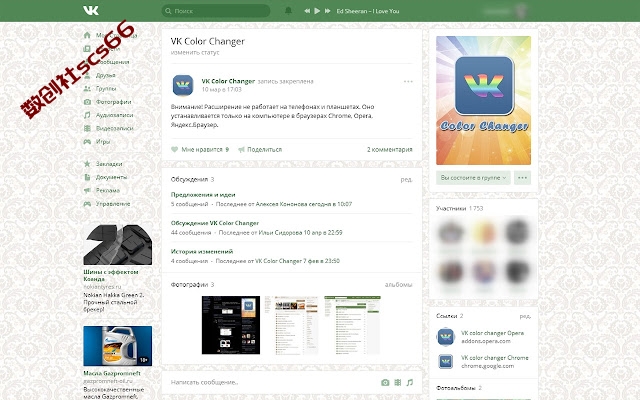640x400 pixels.
Task: Open the green theme photo thumbnail
Action: coord(352,325)
